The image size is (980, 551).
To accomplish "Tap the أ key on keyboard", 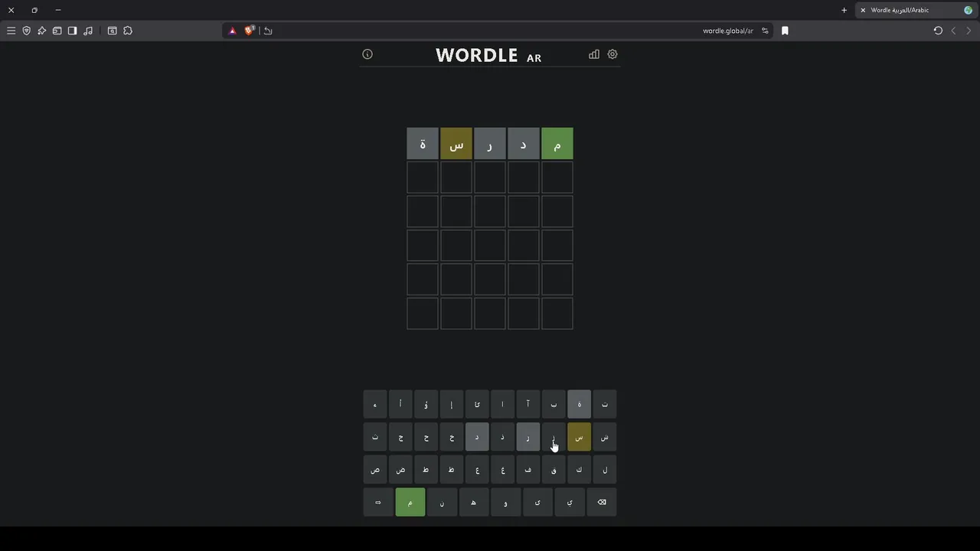I will point(400,404).
